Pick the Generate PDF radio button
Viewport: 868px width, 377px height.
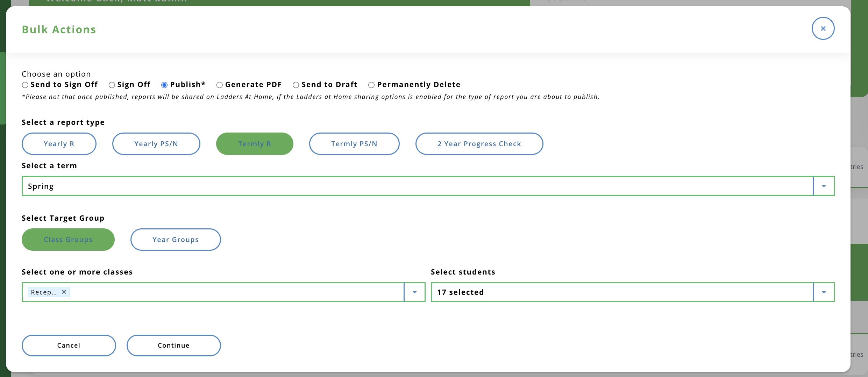click(220, 85)
